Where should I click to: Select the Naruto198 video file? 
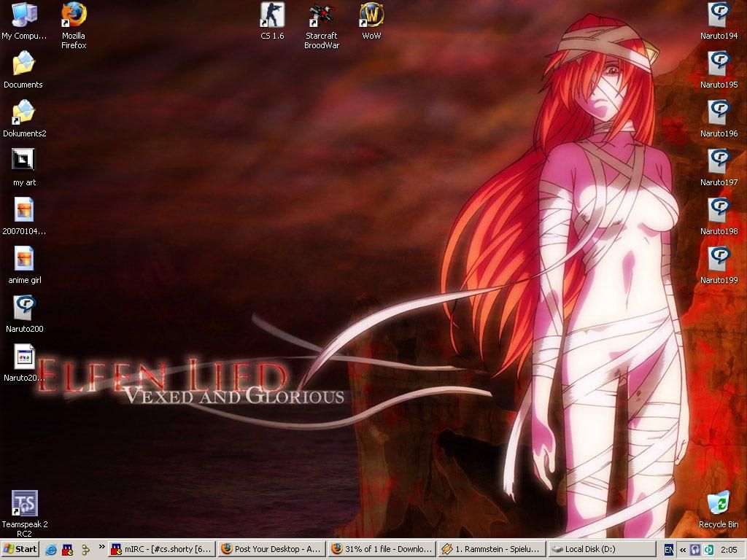[719, 217]
